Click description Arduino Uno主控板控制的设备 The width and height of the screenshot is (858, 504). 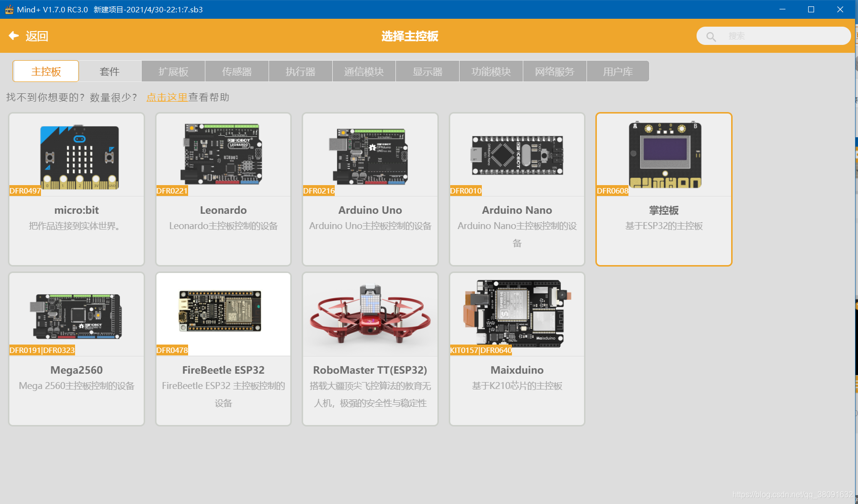[x=370, y=226]
